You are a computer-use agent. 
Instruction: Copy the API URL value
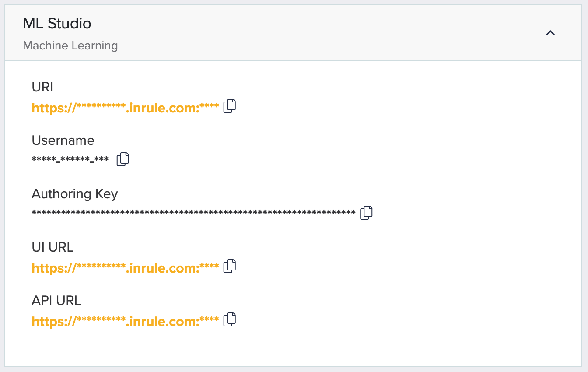[x=230, y=320]
